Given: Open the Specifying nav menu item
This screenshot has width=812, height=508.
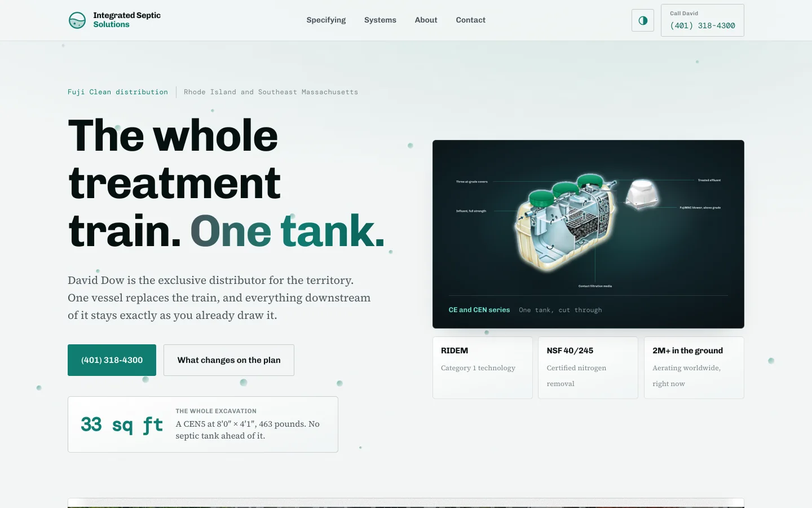Looking at the screenshot, I should pos(326,20).
